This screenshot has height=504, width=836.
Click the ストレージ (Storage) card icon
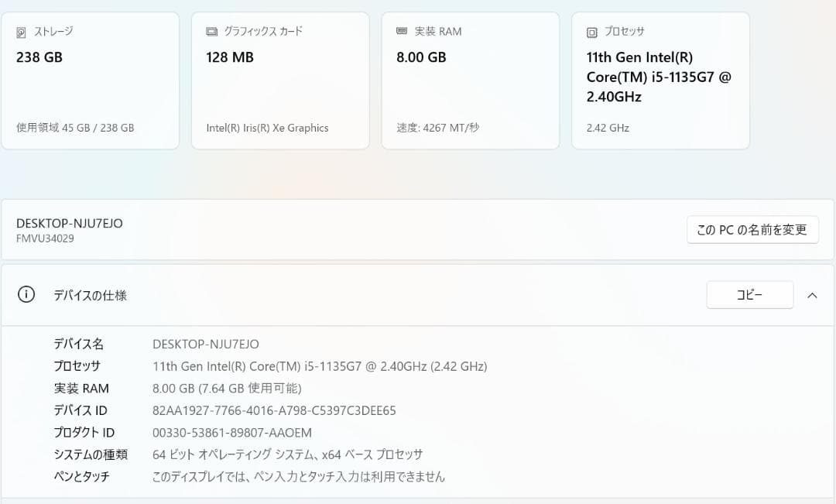22,32
